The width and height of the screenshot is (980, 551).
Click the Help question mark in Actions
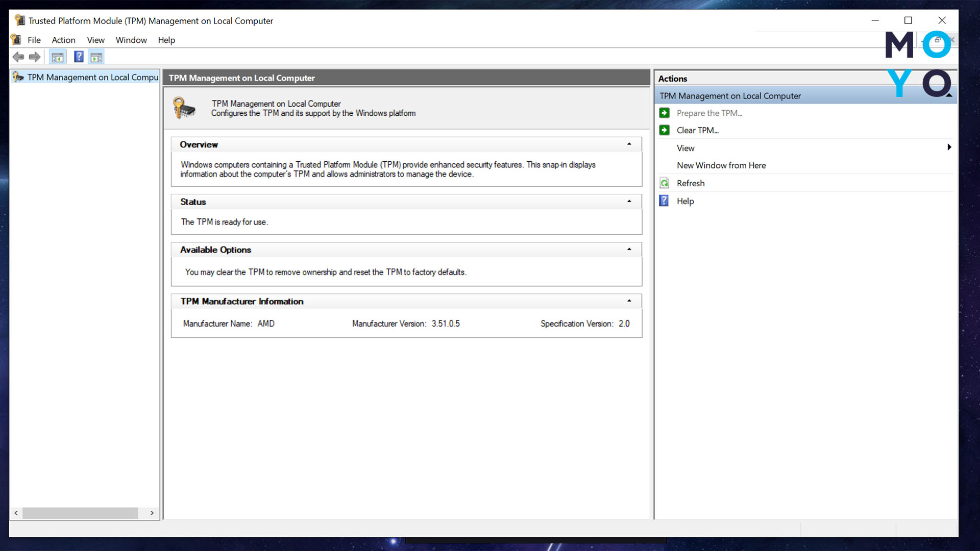(664, 201)
